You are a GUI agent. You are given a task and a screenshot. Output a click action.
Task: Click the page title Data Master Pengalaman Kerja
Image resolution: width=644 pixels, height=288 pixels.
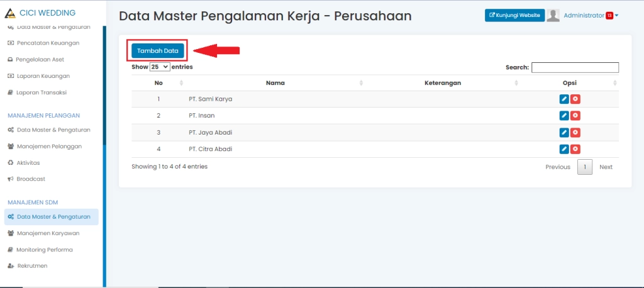tap(265, 16)
